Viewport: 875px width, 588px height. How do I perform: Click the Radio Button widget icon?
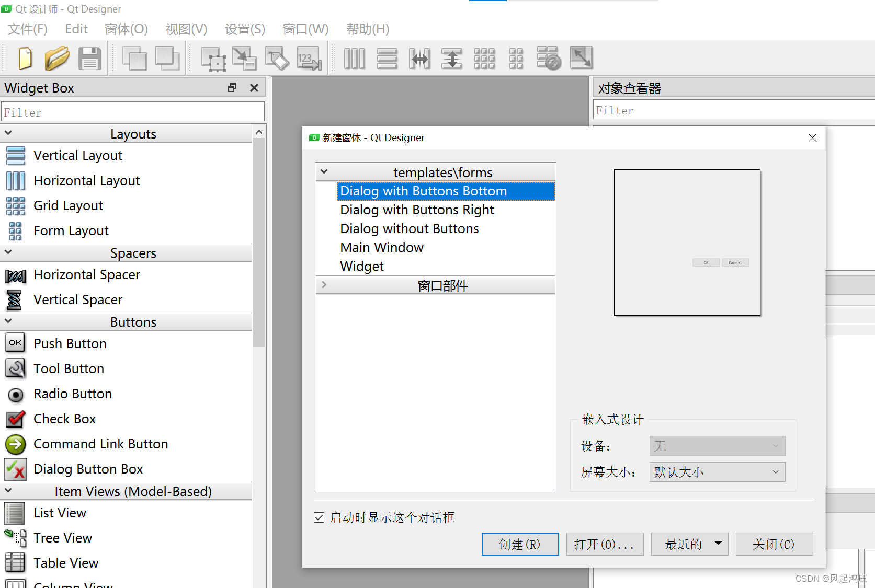click(x=16, y=394)
